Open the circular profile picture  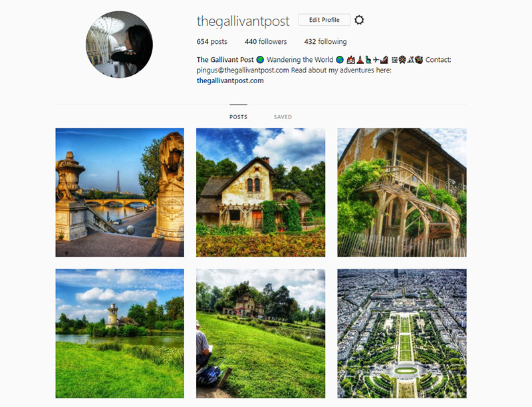point(119,45)
